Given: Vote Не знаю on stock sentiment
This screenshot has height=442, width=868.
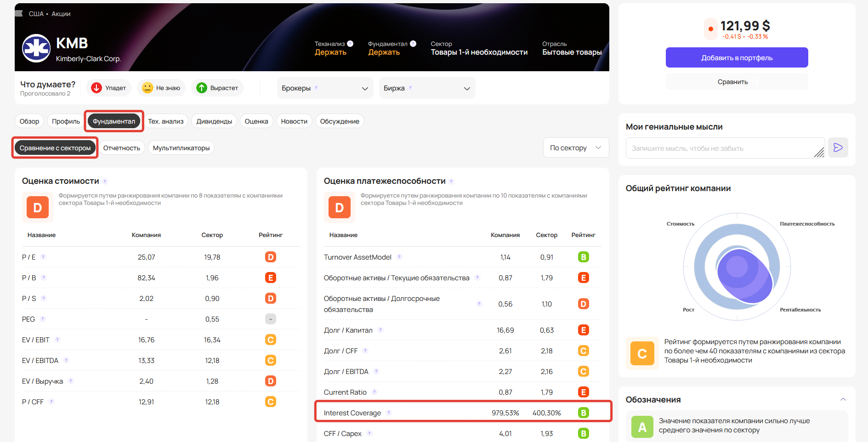Looking at the screenshot, I should click(161, 88).
